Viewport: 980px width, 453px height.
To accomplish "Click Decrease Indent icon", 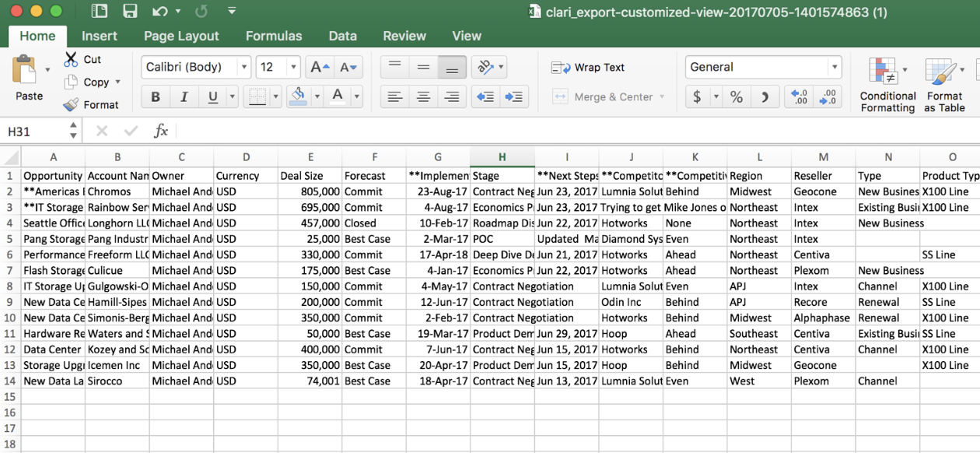I will point(486,97).
